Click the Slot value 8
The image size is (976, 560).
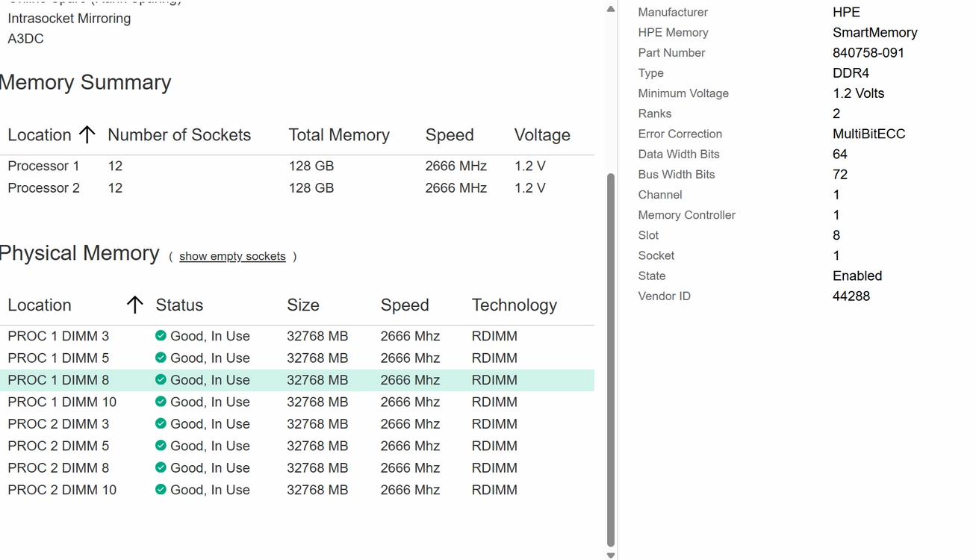pos(836,235)
